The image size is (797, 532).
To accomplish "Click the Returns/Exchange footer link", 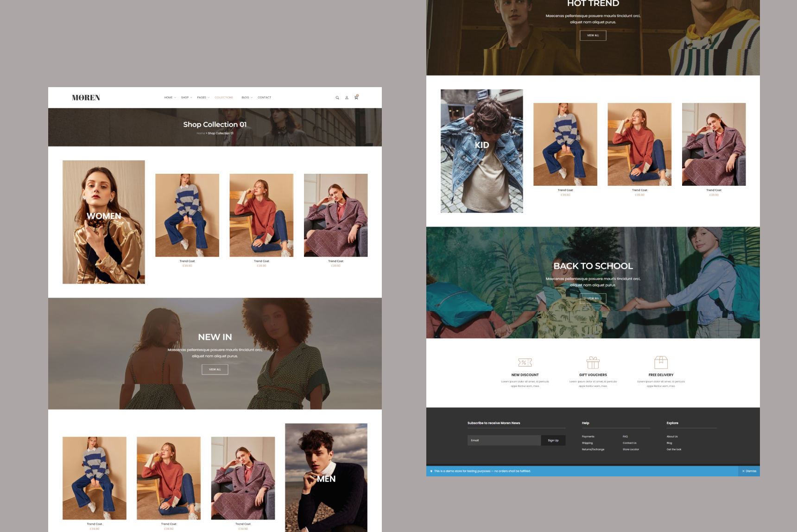I will pyautogui.click(x=593, y=450).
